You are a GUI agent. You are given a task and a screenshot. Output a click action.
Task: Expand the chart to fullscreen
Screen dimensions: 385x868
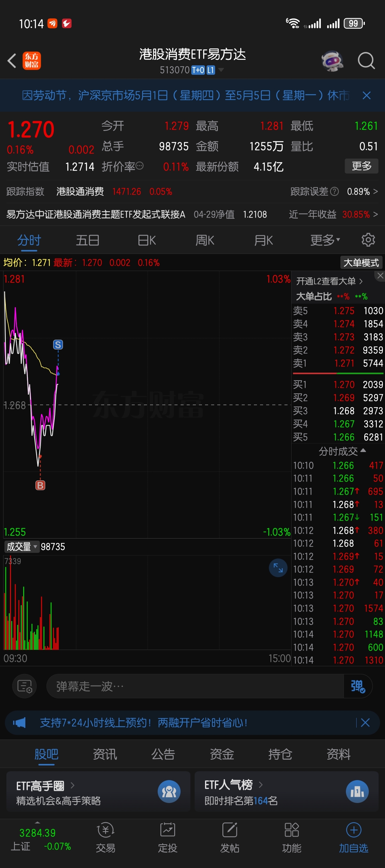click(278, 568)
